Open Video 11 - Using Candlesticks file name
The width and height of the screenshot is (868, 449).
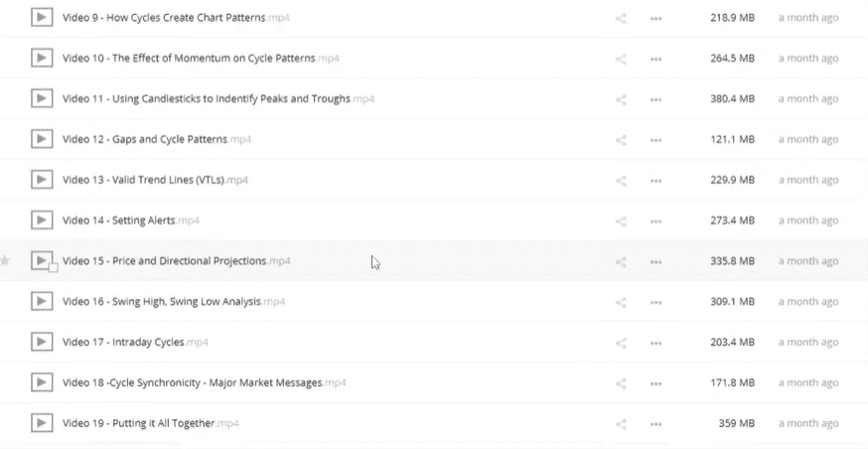tap(218, 98)
